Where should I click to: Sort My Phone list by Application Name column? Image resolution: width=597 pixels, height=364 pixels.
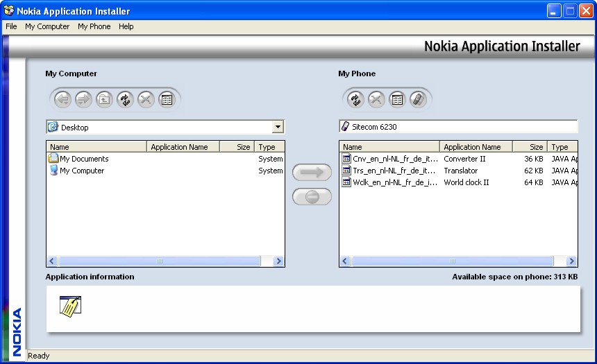tap(476, 147)
